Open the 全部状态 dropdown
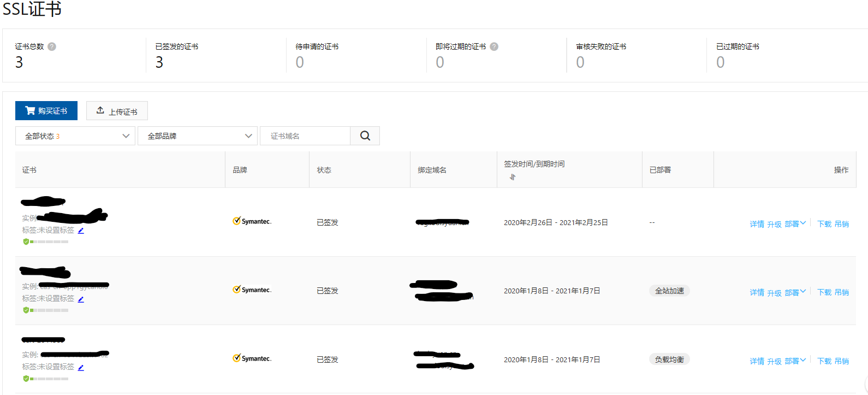868x395 pixels. [75, 135]
